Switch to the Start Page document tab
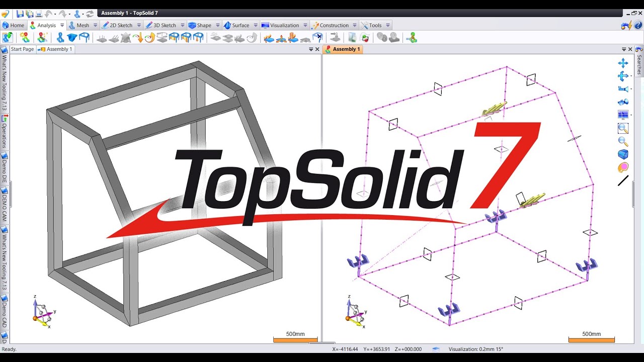The image size is (644, 362). (x=22, y=49)
